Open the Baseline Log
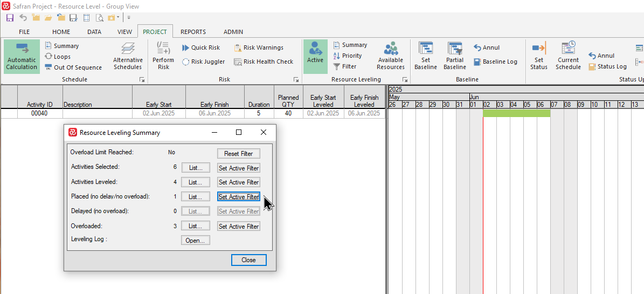Screen dimensions: 644x294 (x=495, y=61)
